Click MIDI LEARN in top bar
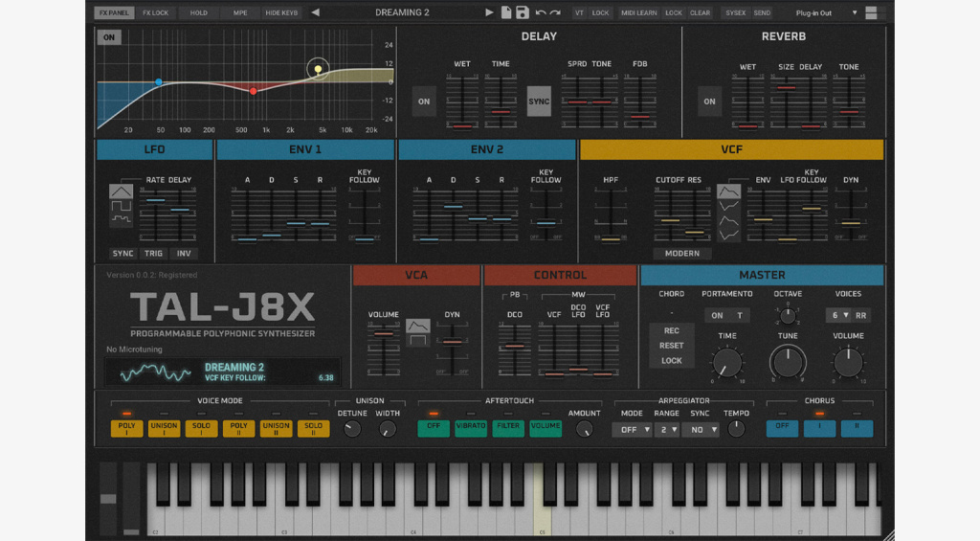Screen dimensions: 980x541 click(x=638, y=12)
